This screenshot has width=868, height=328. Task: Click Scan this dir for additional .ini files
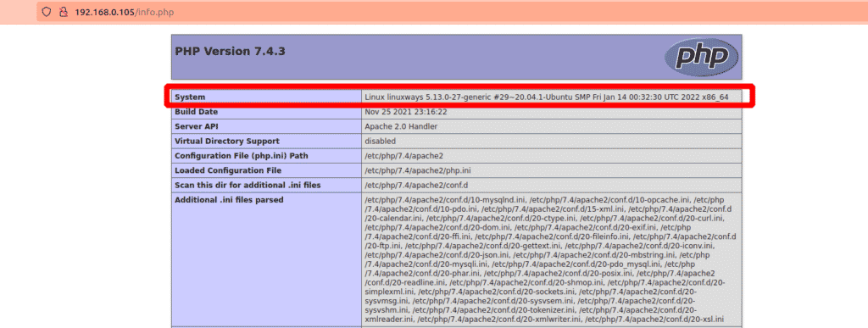point(248,185)
